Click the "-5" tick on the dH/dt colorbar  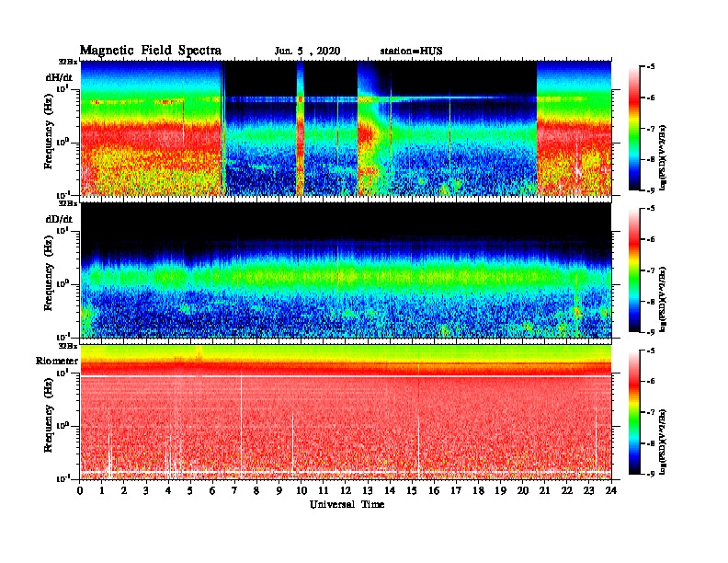(x=651, y=67)
